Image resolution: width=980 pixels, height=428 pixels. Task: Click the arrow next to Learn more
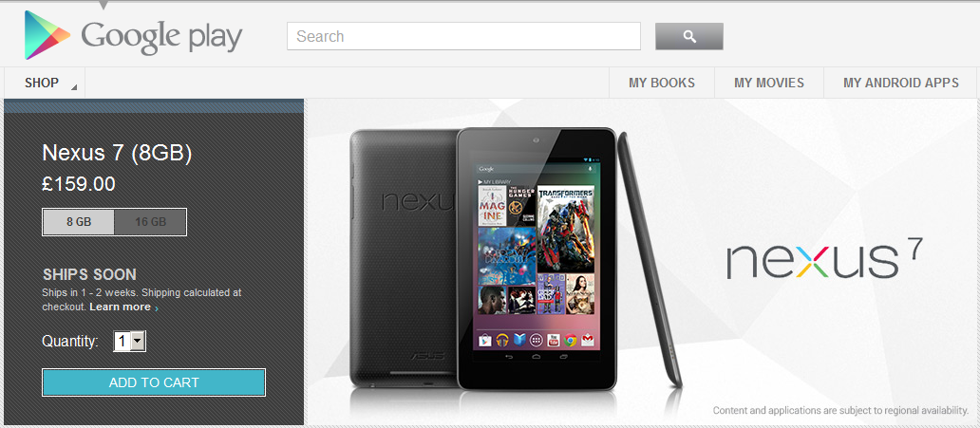point(157,308)
